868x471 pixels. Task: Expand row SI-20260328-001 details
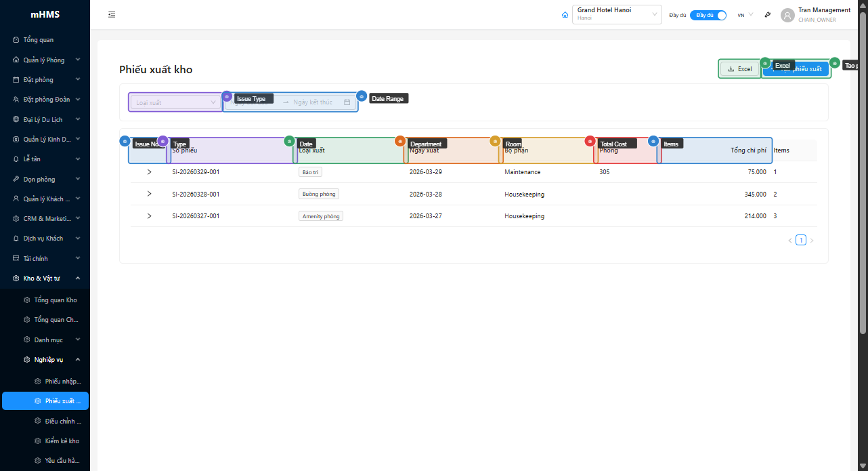point(149,194)
